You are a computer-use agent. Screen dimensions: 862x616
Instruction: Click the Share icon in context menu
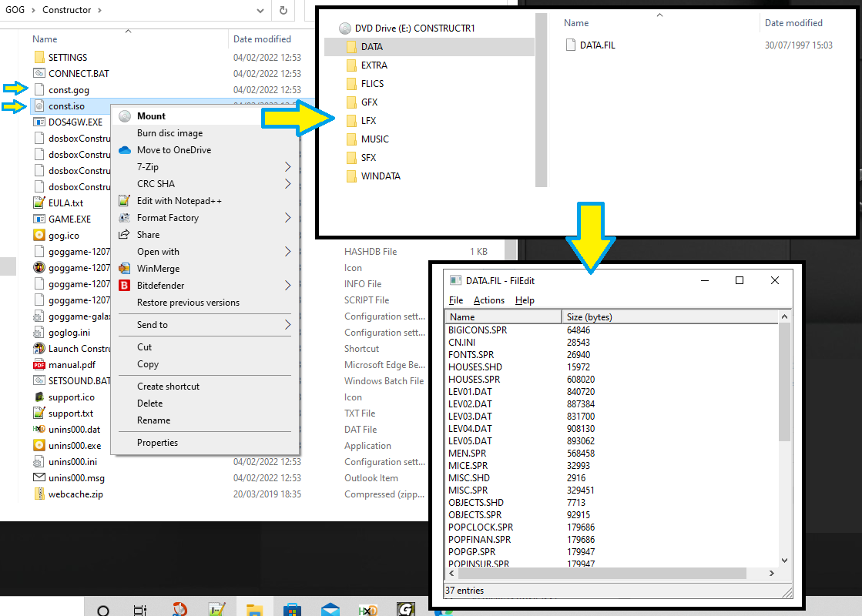click(x=124, y=235)
